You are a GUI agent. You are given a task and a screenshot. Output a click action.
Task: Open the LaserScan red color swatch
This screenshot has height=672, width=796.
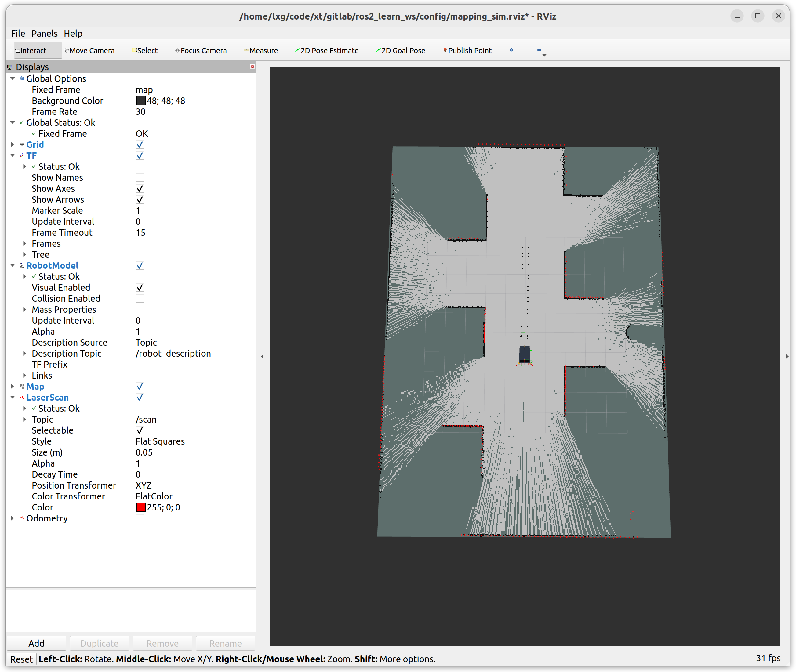[x=141, y=507]
